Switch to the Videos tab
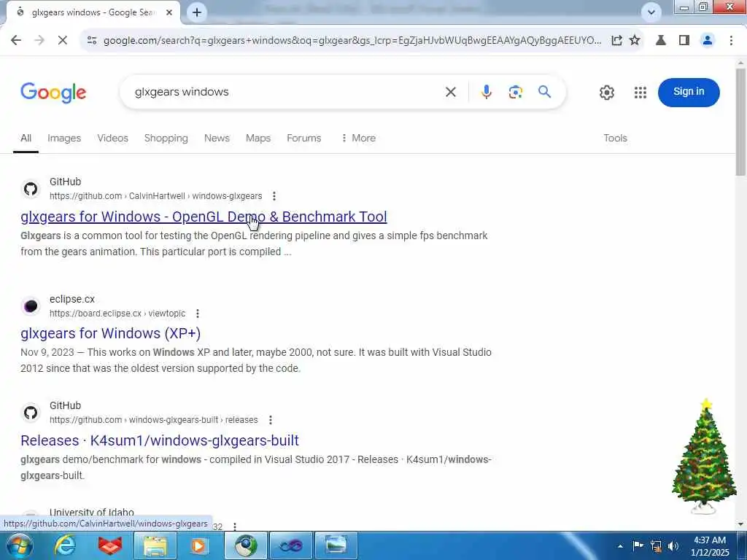Viewport: 747px width, 560px height. [112, 138]
